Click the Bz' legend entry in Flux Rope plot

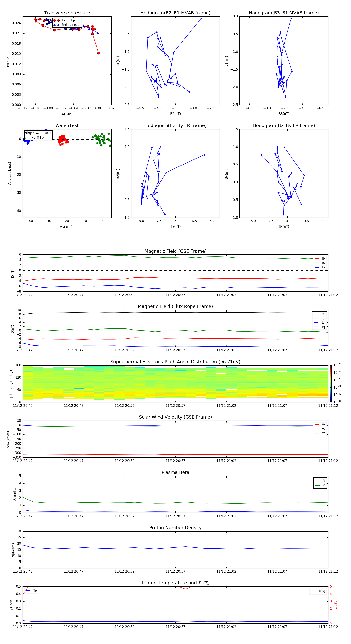pos(320,323)
